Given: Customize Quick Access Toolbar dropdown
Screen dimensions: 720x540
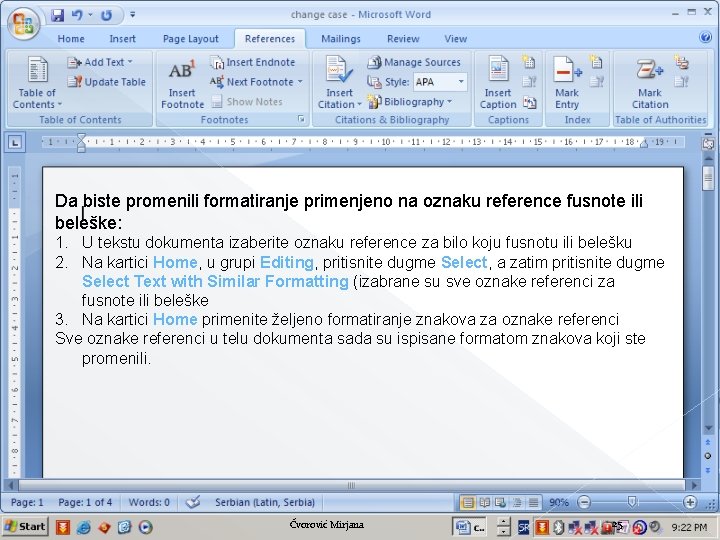Looking at the screenshot, I should coord(133,15).
